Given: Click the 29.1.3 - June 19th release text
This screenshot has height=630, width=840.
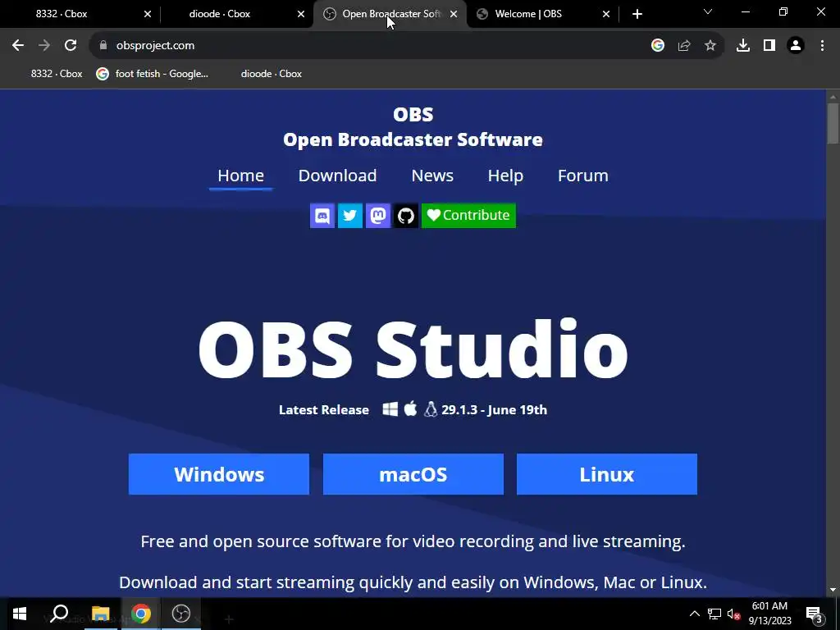Looking at the screenshot, I should pos(494,410).
